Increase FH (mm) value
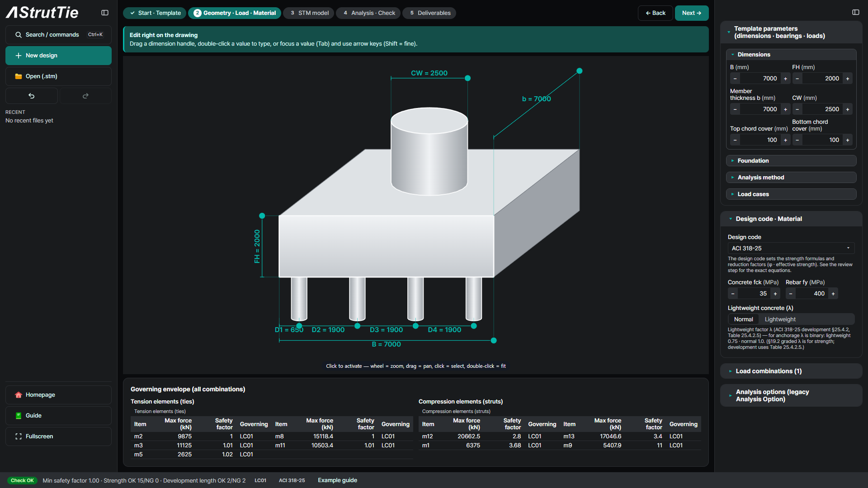Image resolution: width=868 pixels, height=488 pixels. click(848, 79)
